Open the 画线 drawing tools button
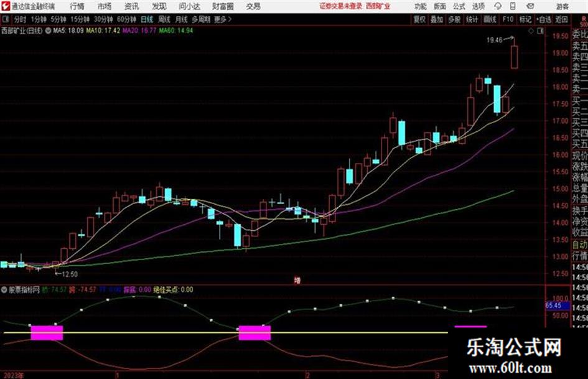Screen dimensions: 588x379 [490, 19]
